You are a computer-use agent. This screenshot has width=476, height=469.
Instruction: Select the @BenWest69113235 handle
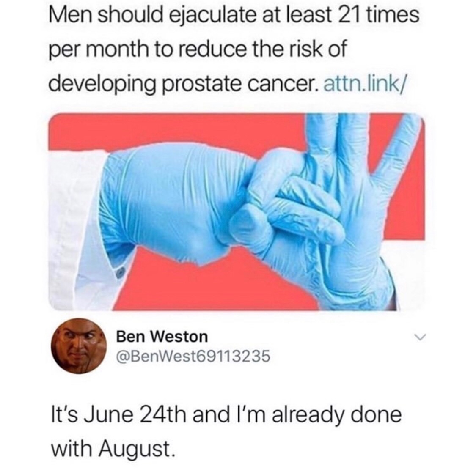pos(193,356)
